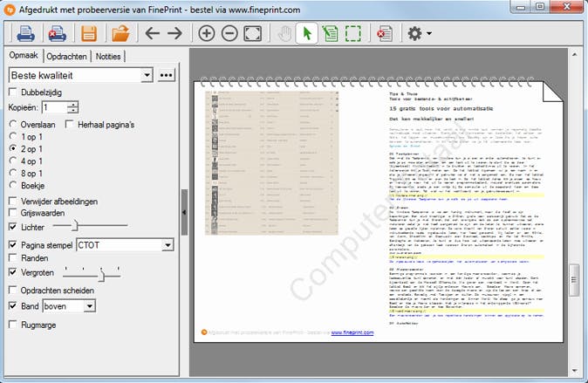Viewport: 588px width, 383px height.
Task: Go to previous page with left arrow
Action: tap(153, 34)
